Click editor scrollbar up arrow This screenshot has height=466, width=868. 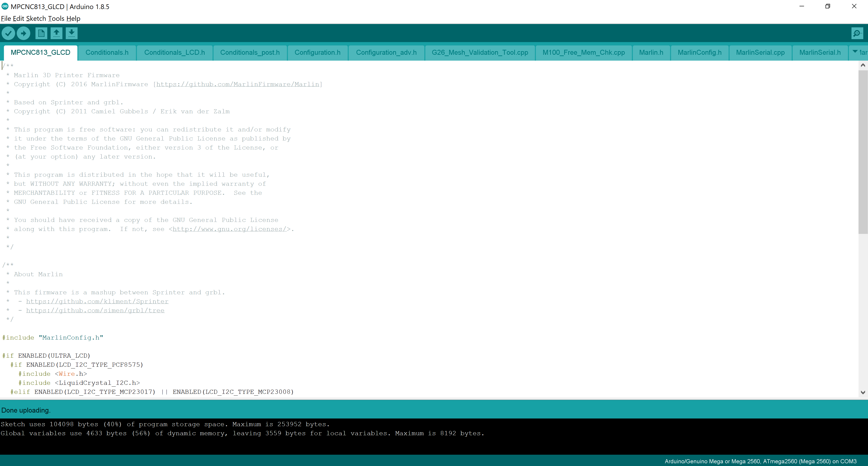click(x=863, y=65)
